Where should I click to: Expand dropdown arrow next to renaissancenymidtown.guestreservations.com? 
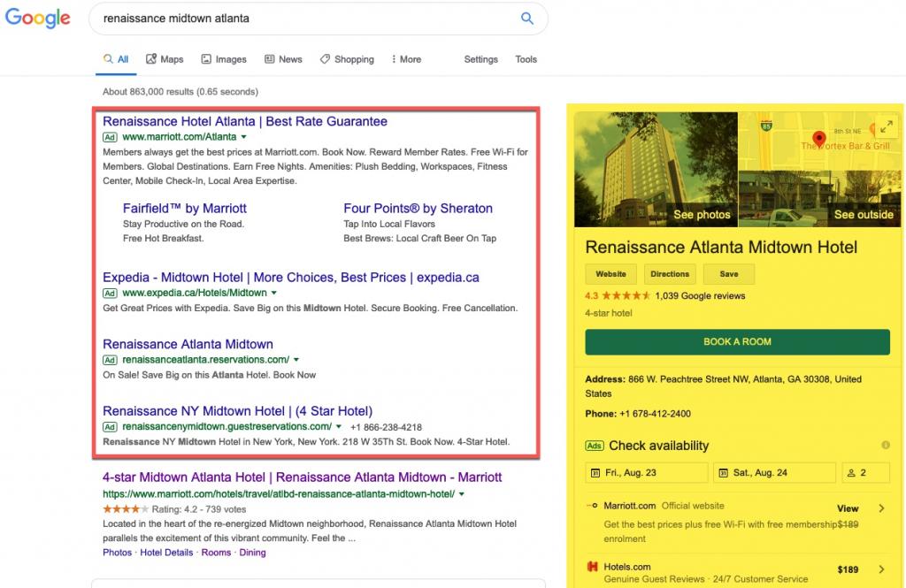point(339,427)
